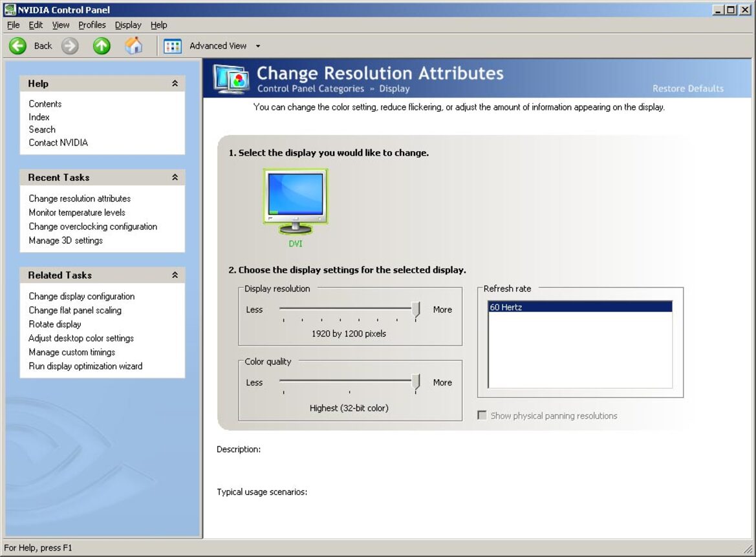Click the Advanced View label
Viewport: 756px width, 557px height.
(x=218, y=46)
